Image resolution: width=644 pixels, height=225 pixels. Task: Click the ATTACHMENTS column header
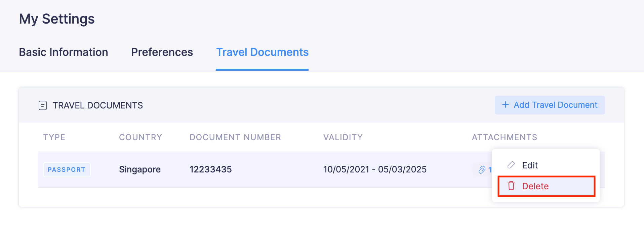point(505,137)
